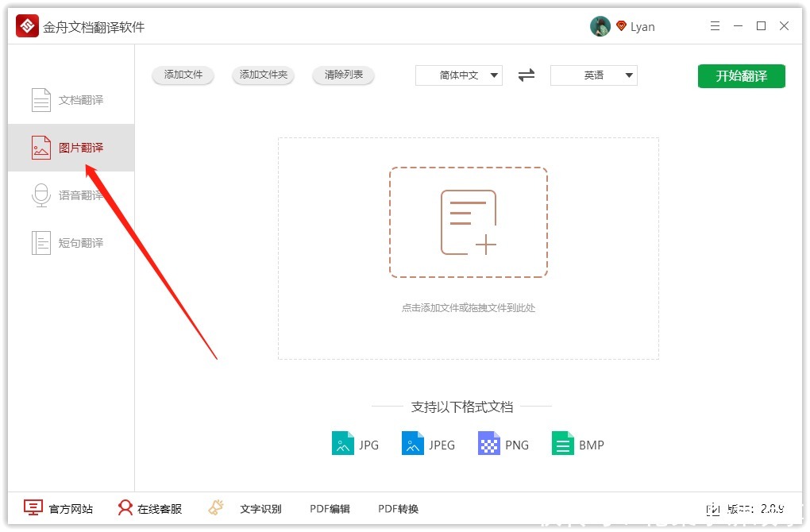Open the 简体中文 source language dropdown
The height and width of the screenshot is (532, 810).
point(458,75)
